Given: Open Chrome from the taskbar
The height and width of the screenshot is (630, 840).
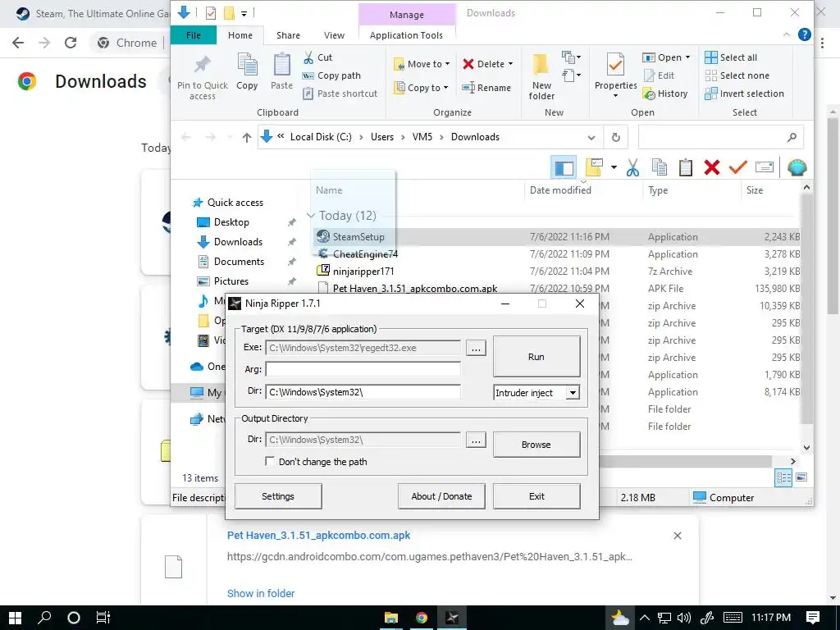Looking at the screenshot, I should (422, 618).
